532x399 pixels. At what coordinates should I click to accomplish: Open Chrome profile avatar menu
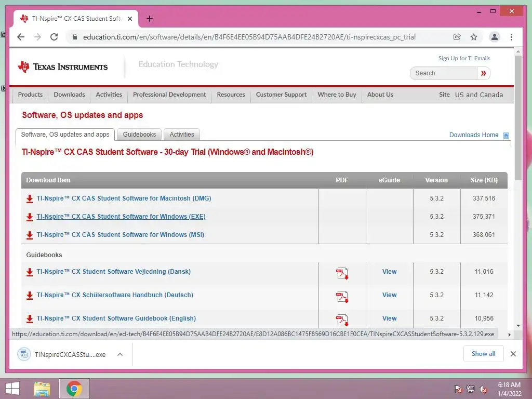495,37
